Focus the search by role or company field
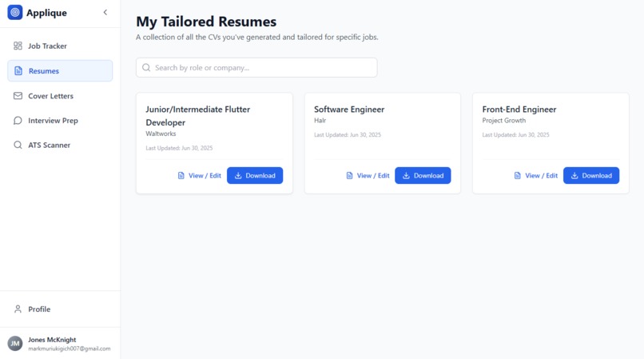This screenshot has width=644, height=359. [256, 67]
